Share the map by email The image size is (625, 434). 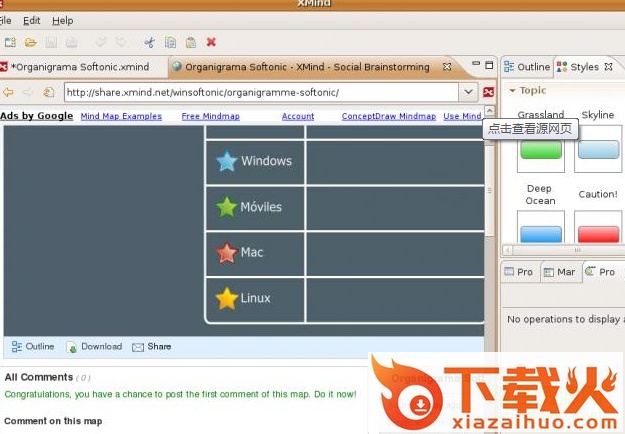coord(151,347)
